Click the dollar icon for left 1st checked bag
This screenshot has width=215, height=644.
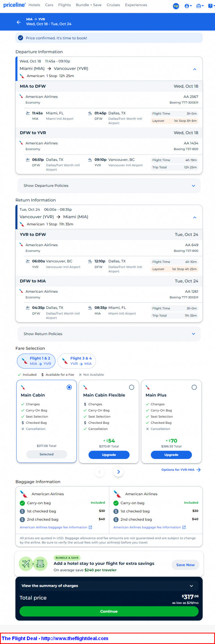(22, 511)
